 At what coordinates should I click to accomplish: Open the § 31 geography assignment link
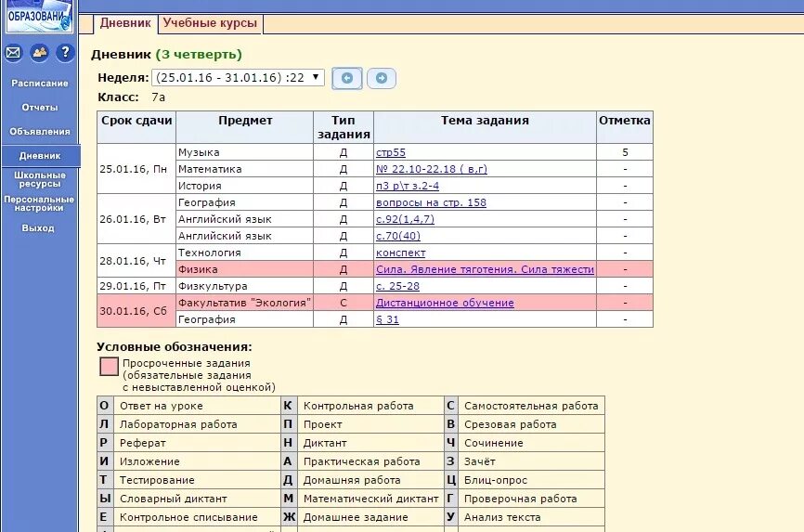click(x=387, y=319)
